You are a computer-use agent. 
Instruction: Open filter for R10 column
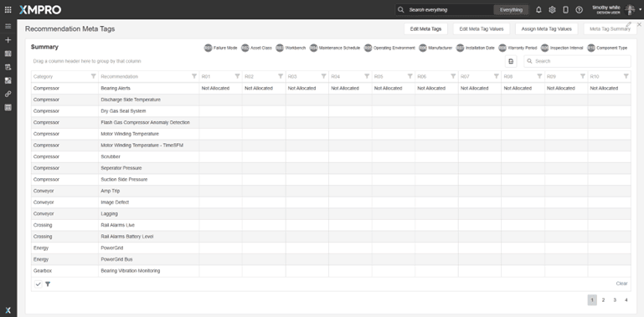[626, 76]
